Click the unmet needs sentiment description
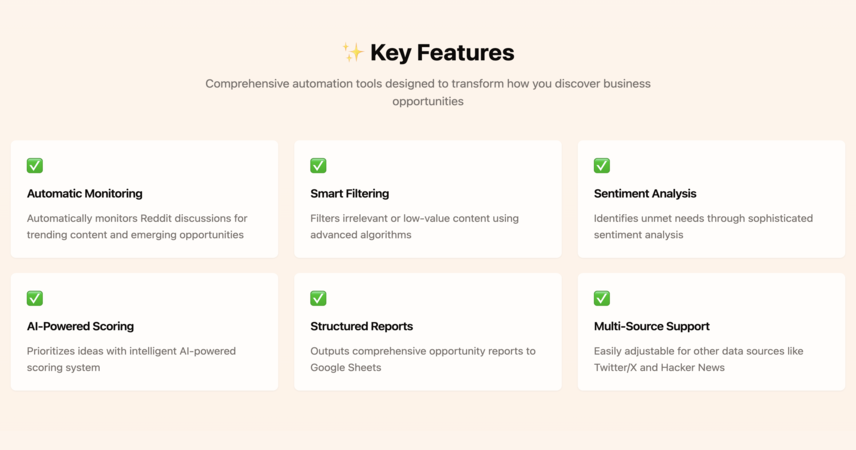Viewport: 856px width, 450px height. pyautogui.click(x=703, y=226)
